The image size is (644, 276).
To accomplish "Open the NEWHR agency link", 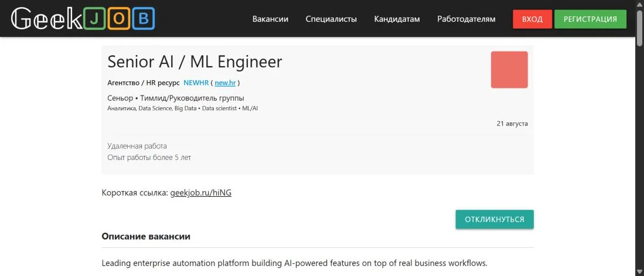I will click(x=196, y=83).
